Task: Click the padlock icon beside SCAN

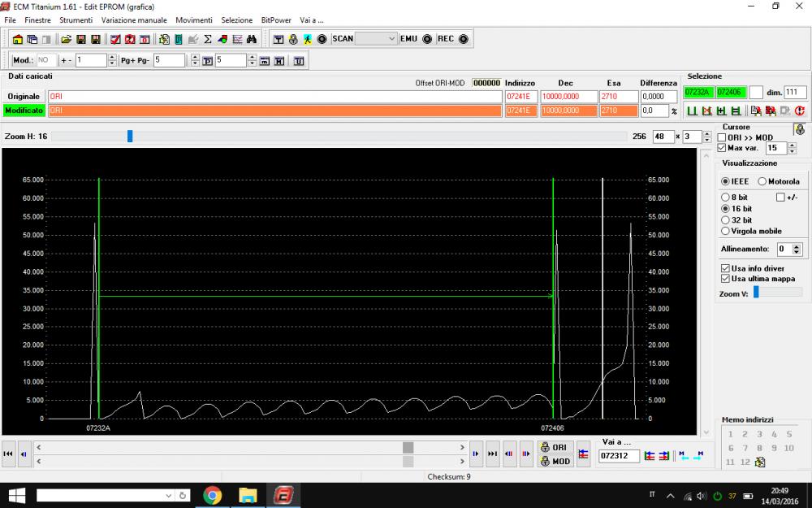Action: [x=293, y=39]
